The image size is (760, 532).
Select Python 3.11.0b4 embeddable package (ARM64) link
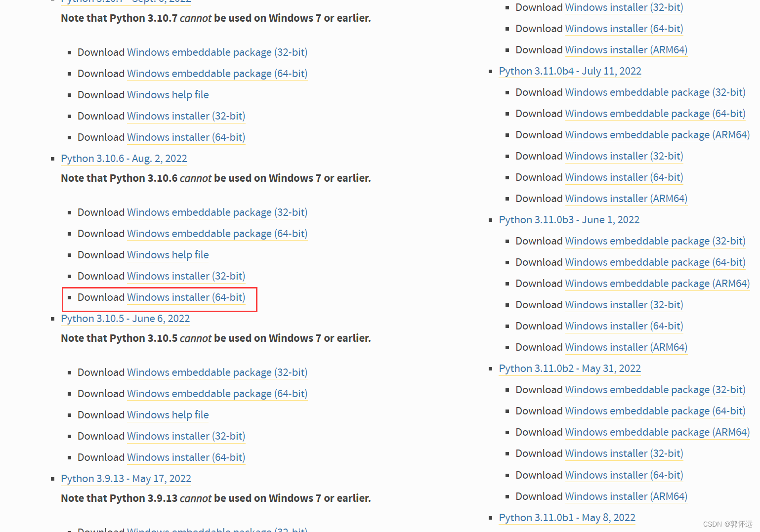click(x=657, y=135)
